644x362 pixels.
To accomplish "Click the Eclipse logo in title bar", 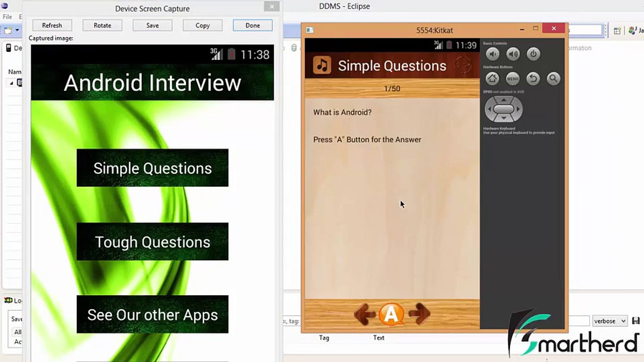I will [5, 6].
